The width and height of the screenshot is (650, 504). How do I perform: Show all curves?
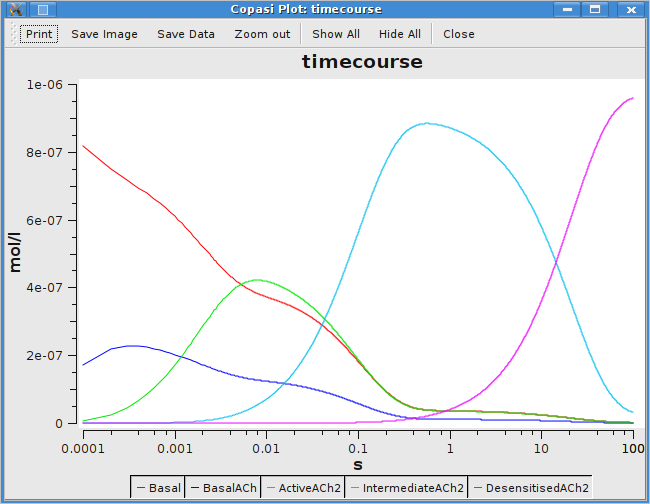coord(336,34)
